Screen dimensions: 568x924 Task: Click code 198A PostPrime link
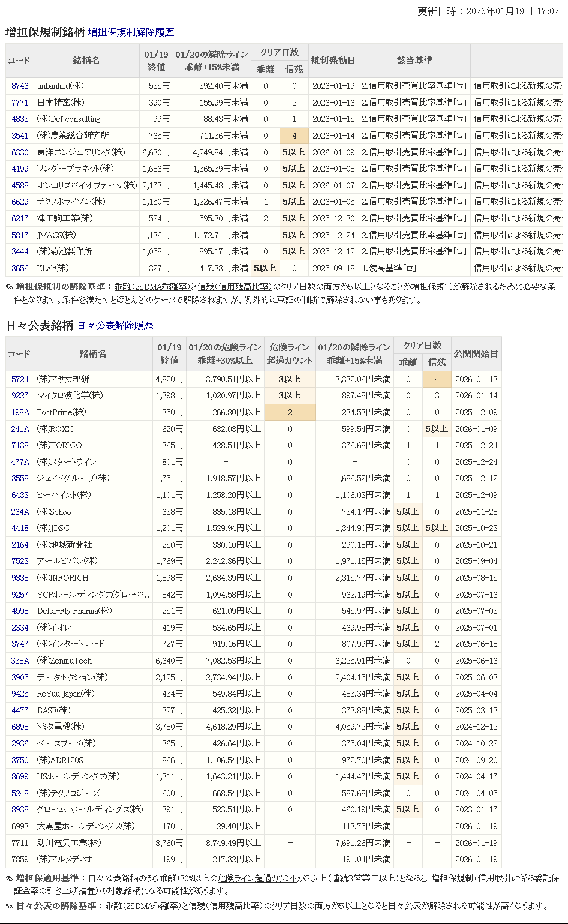(20, 412)
